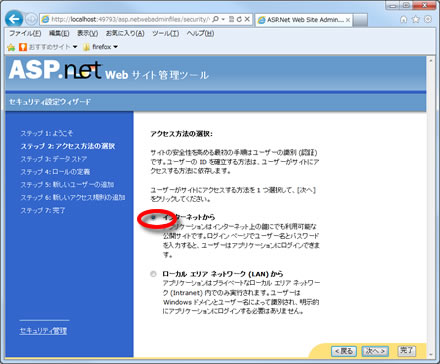Open the ツール(T) menu
440x364 pixels.
pyautogui.click(x=165, y=33)
